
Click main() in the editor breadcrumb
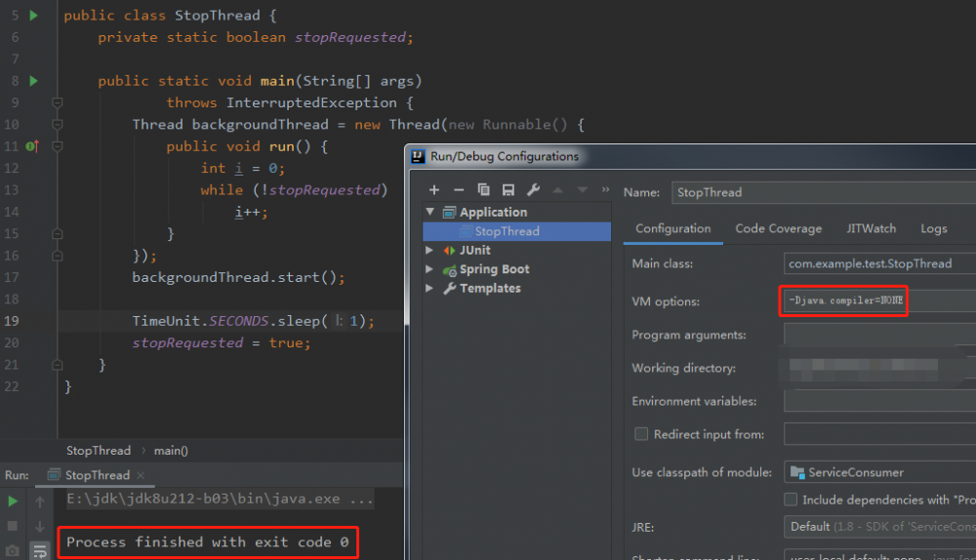171,451
